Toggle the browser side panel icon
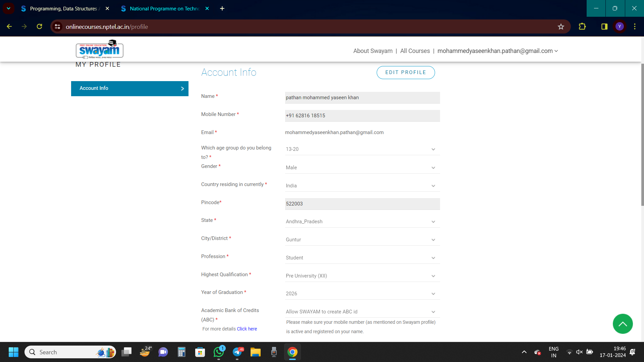The image size is (644, 362). (604, 26)
